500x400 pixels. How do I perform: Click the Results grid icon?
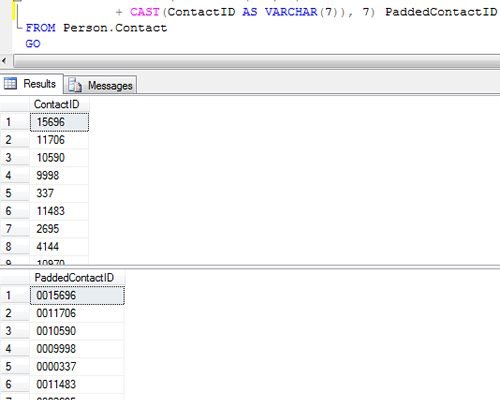[x=10, y=83]
